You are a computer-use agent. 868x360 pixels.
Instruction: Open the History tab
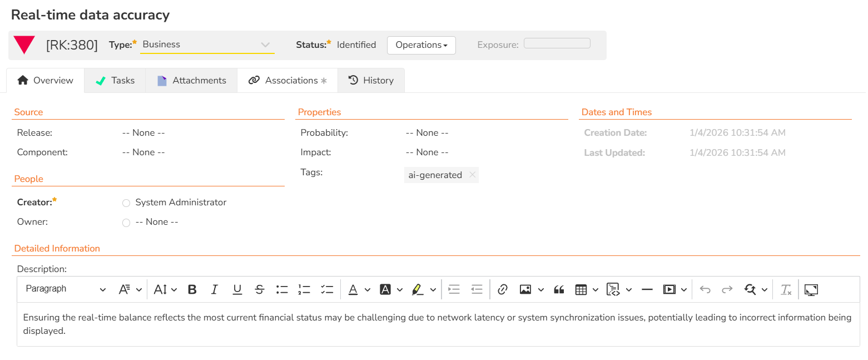[x=371, y=81]
